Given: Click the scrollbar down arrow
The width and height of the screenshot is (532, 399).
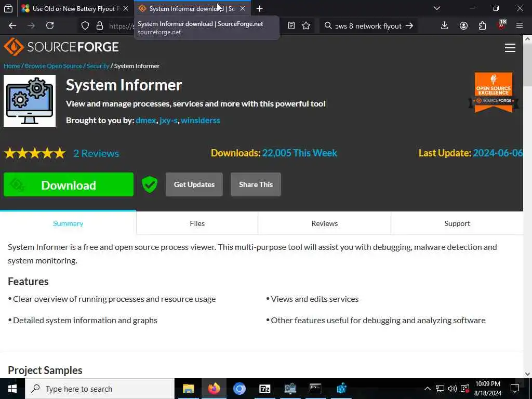Looking at the screenshot, I should click(528, 374).
